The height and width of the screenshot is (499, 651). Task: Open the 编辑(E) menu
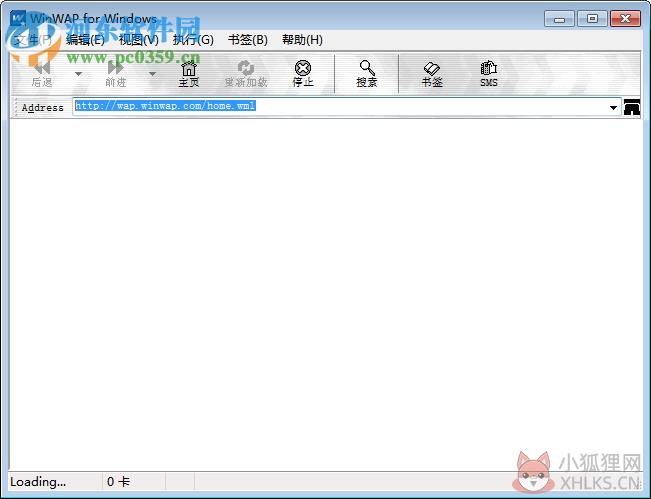point(85,40)
